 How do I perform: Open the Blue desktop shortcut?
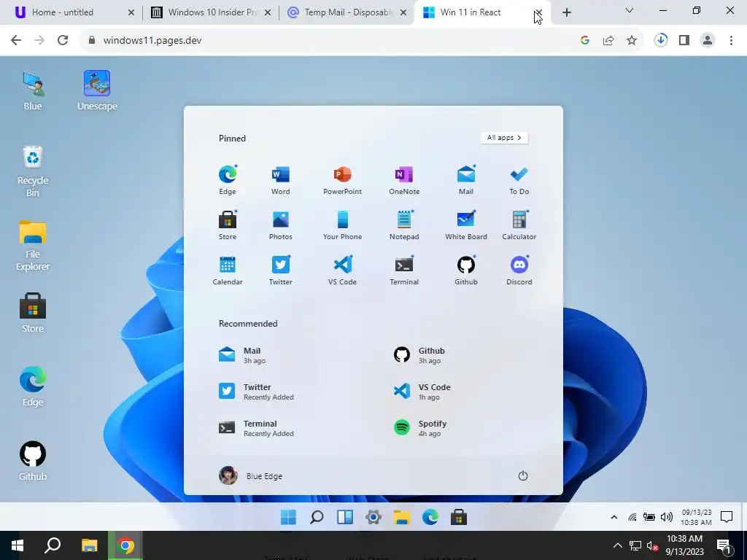pos(33,91)
